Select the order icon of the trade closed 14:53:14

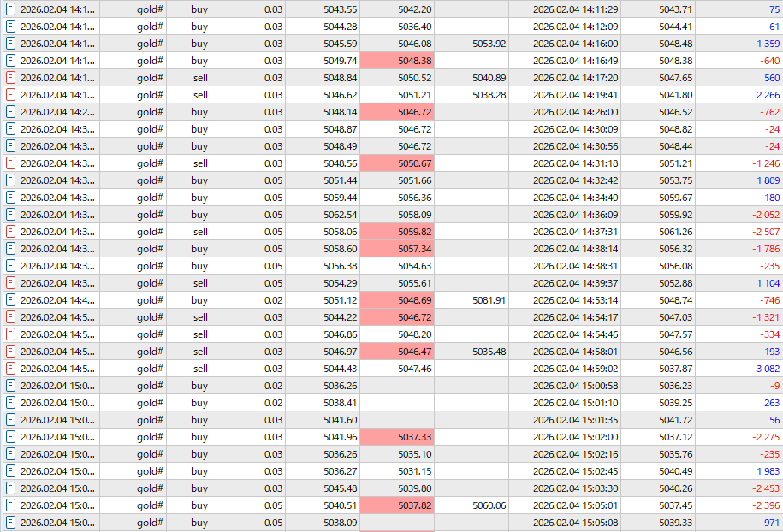[x=10, y=300]
